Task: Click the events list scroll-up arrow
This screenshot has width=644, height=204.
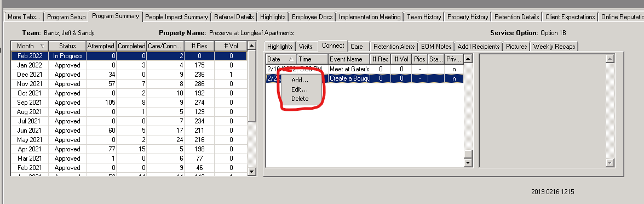Action: pos(468,59)
